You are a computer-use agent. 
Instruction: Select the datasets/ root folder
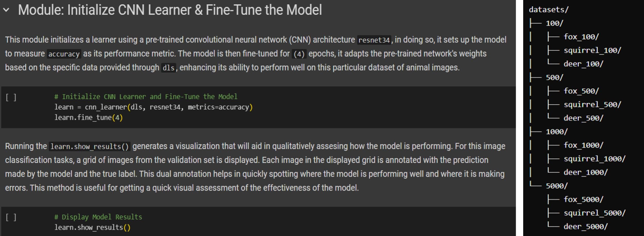click(x=549, y=10)
